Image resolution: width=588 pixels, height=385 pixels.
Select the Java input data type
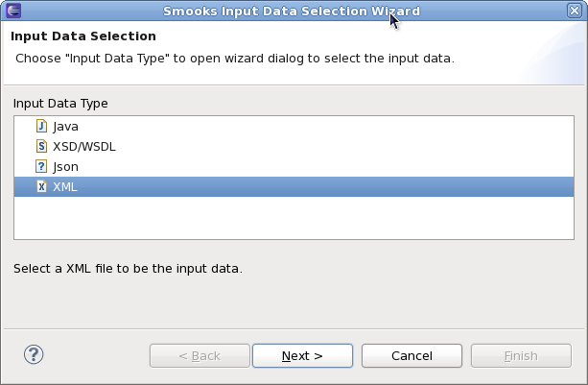click(65, 126)
